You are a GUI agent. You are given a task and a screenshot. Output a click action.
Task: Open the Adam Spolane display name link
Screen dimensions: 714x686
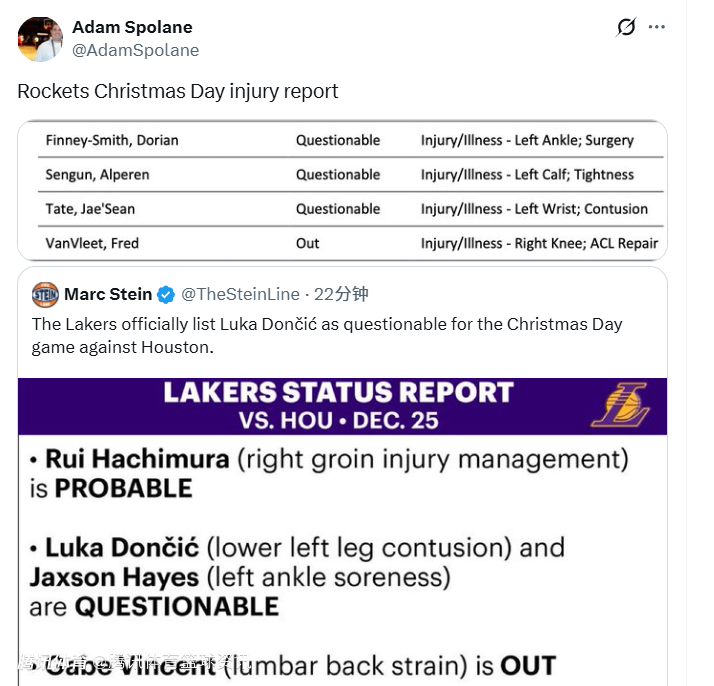pos(132,27)
